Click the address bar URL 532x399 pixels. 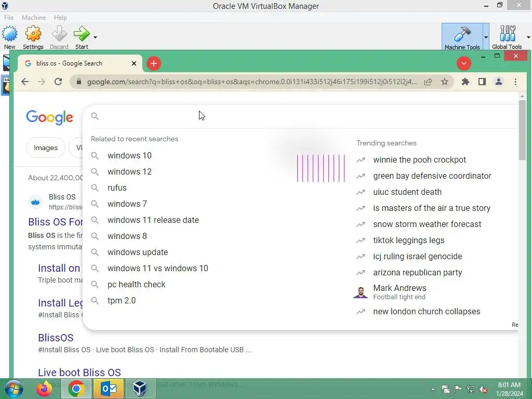(252, 82)
